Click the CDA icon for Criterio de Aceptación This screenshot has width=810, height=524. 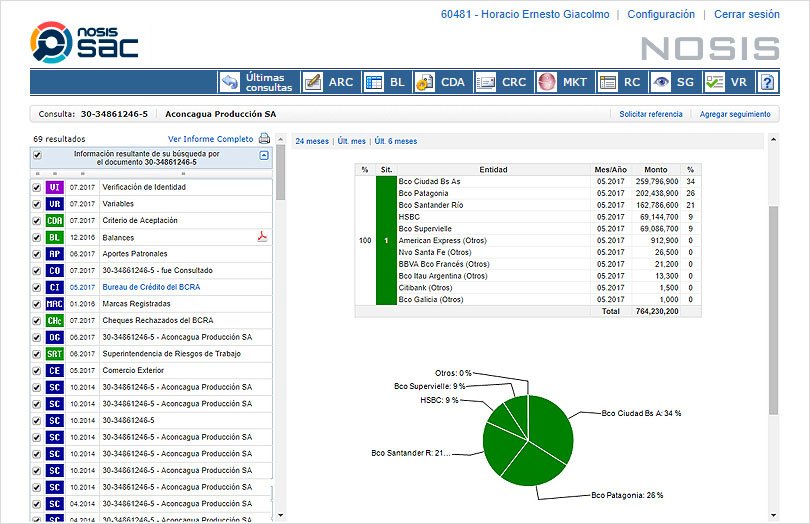tap(54, 221)
